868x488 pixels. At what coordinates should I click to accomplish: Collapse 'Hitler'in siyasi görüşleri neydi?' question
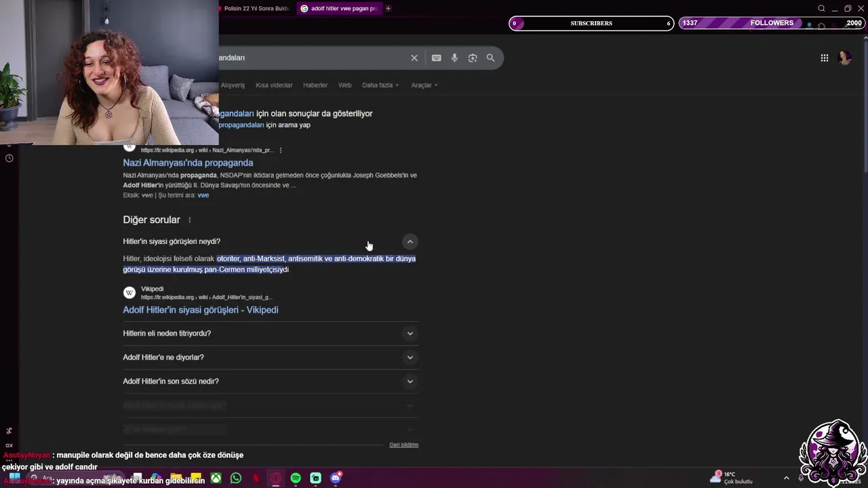click(410, 241)
